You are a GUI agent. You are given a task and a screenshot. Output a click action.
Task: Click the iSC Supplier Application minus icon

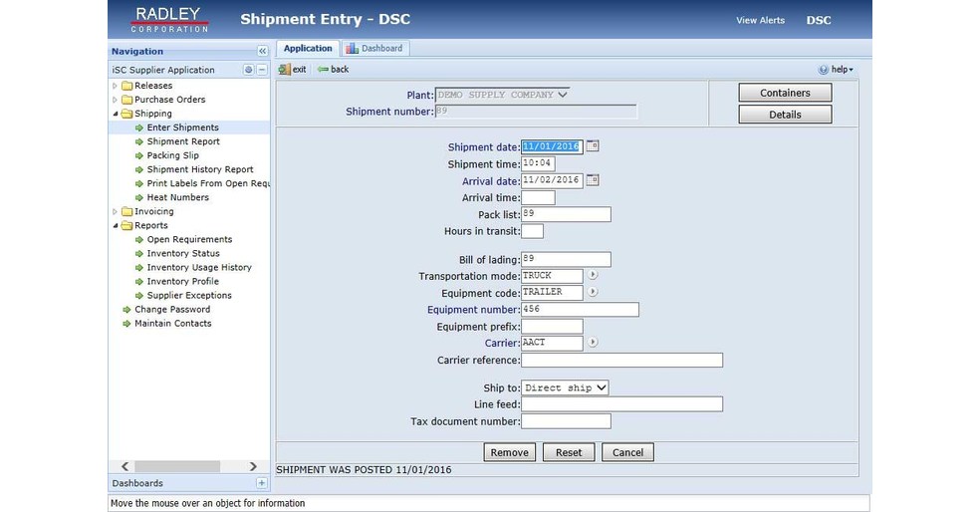coord(263,70)
